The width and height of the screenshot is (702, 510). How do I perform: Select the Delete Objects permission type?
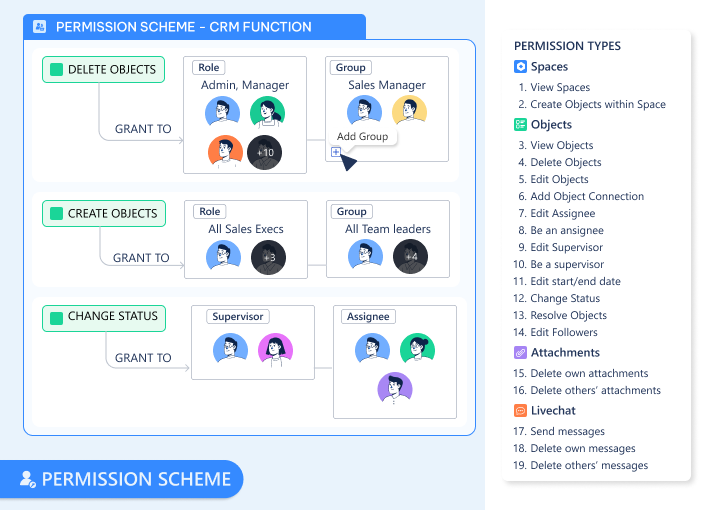tap(565, 162)
